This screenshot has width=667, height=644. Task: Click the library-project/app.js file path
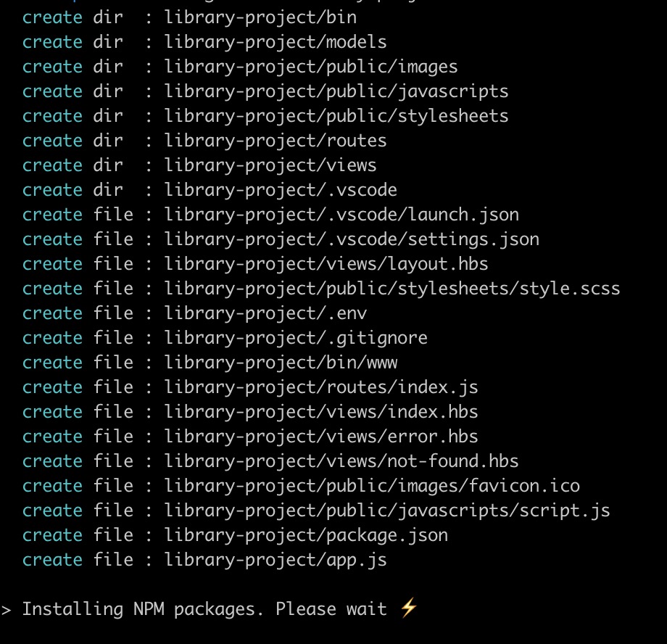[275, 560]
